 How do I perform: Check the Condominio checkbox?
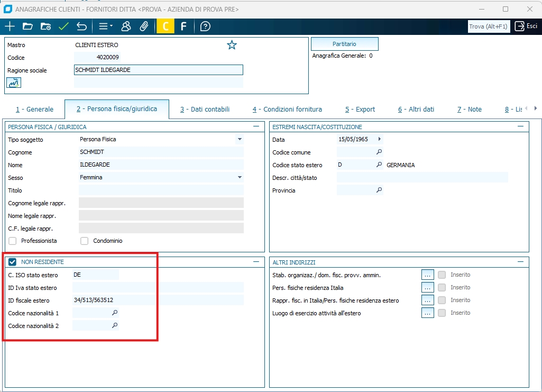tap(85, 241)
